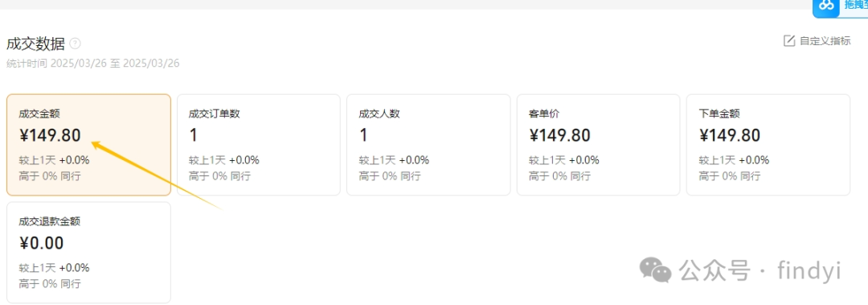The image size is (868, 305).
Task: Open 自定义指标 settings
Action: click(x=817, y=40)
